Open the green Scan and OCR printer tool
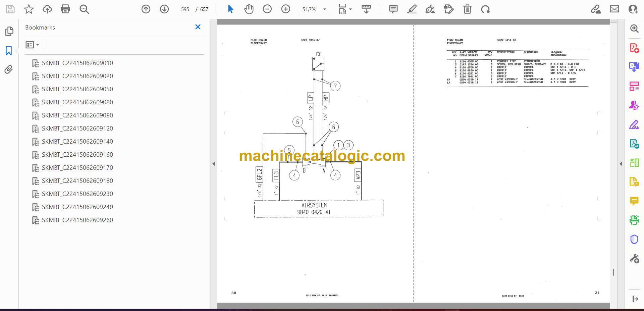Screen dimensions: 644x311 coord(634,220)
